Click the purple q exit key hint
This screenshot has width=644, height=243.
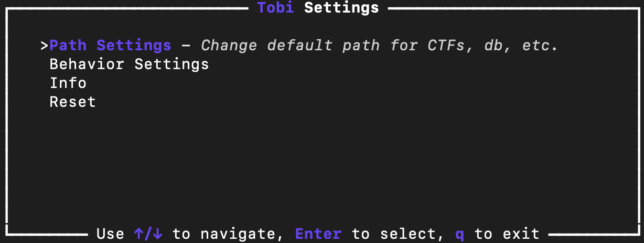(459, 235)
